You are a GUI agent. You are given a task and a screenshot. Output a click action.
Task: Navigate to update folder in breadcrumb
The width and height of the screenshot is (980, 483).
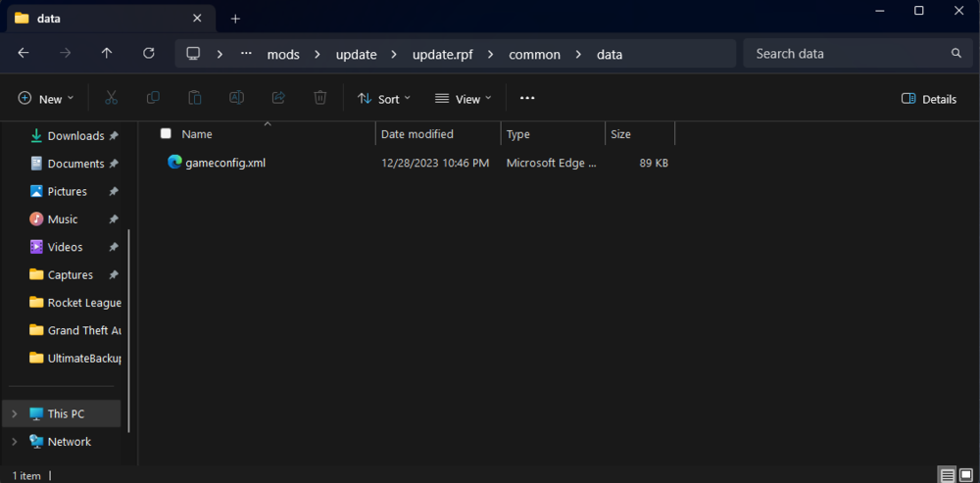click(357, 54)
